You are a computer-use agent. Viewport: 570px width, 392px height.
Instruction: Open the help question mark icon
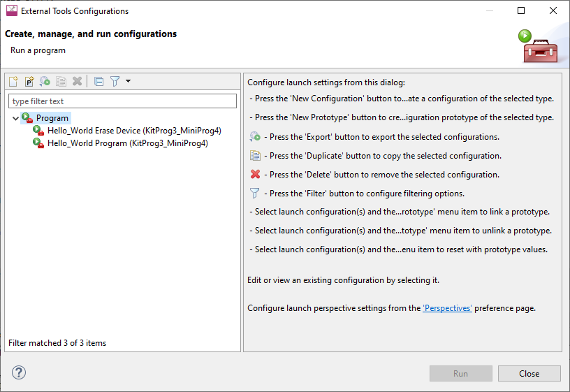19,372
